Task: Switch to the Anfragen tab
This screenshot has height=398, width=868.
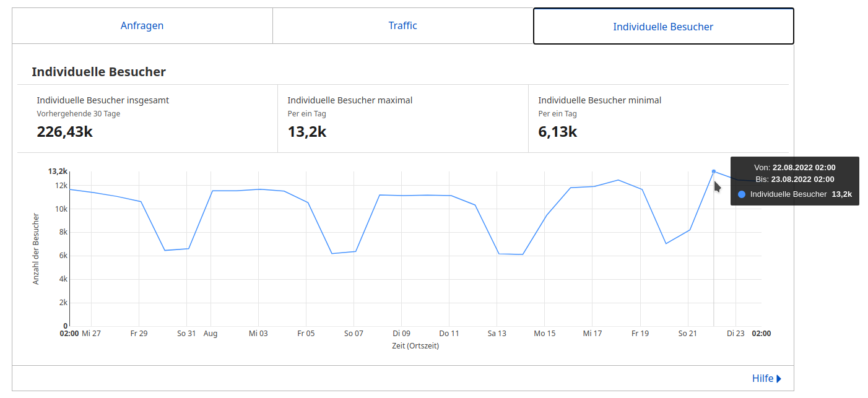Action: [x=142, y=25]
